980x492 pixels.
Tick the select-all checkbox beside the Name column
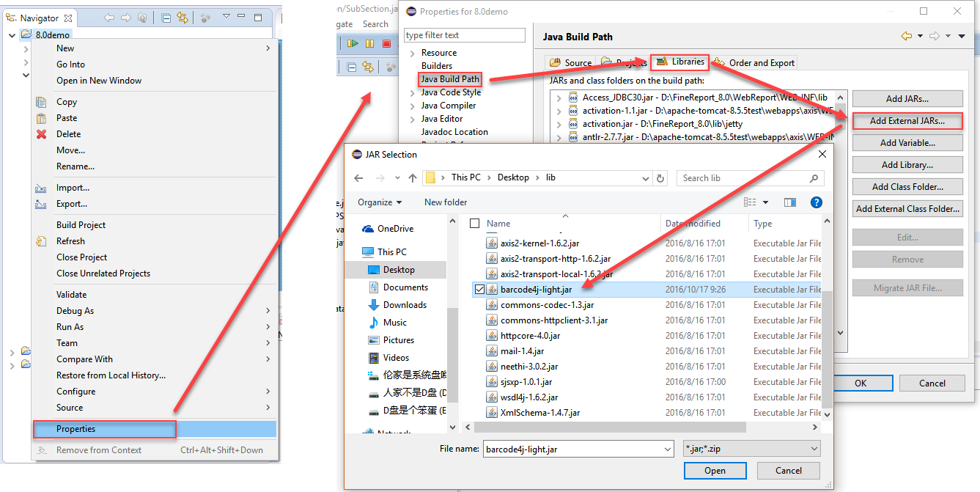pyautogui.click(x=475, y=224)
